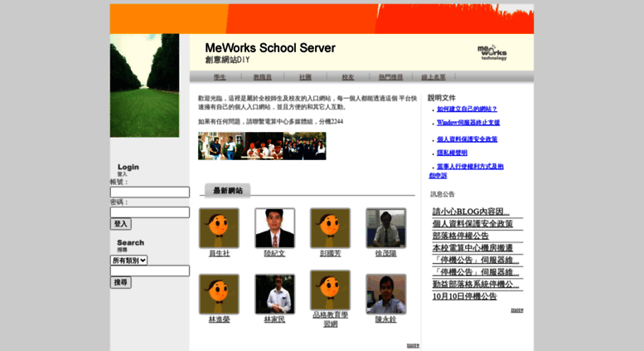Open the 林家民 site name link
644x351 pixels.
pyautogui.click(x=275, y=319)
